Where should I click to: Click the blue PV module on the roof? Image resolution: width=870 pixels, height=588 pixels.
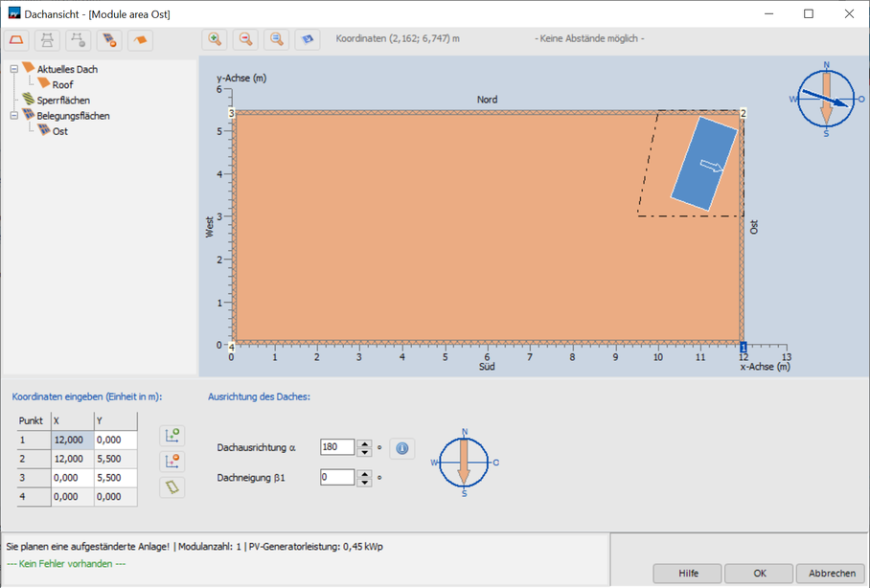click(703, 163)
